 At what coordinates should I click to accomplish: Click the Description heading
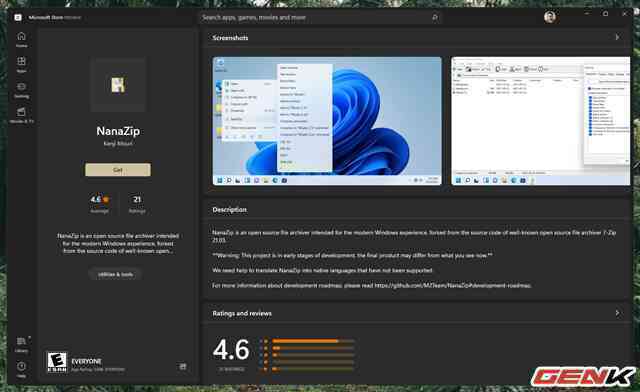coord(229,209)
